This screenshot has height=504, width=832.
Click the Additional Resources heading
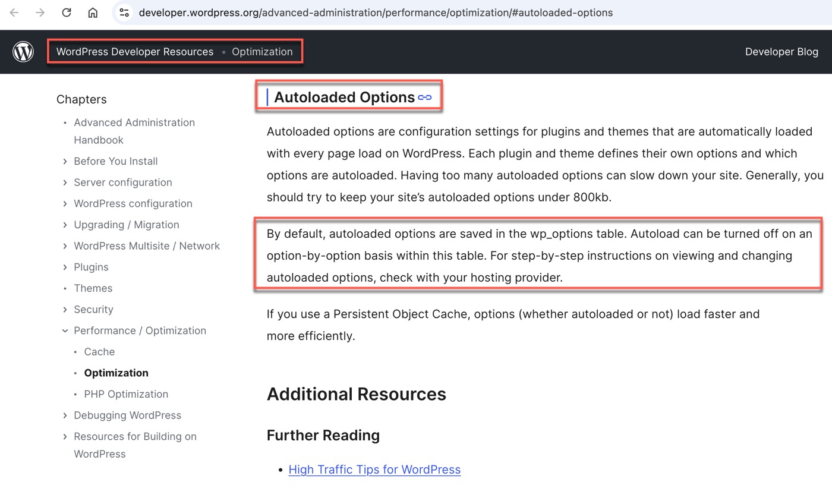(x=356, y=394)
